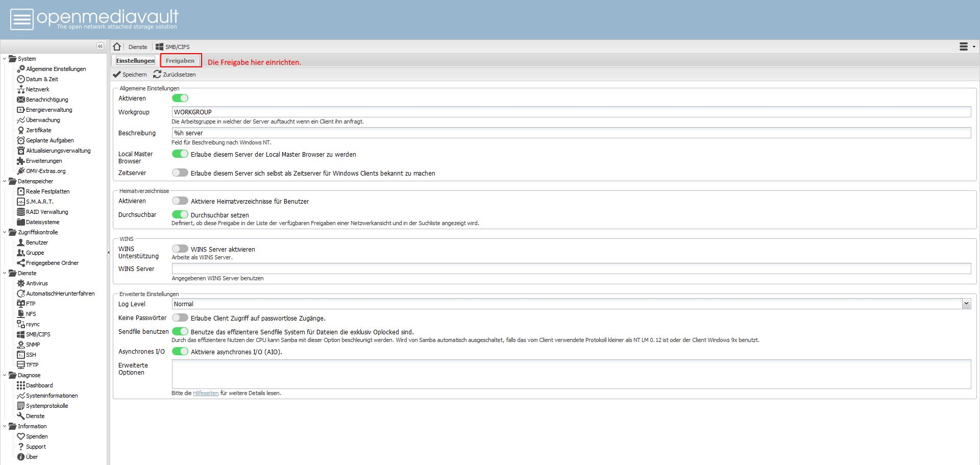Click the home icon in breadcrumb
Screen dimensions: 980x465
(x=117, y=46)
